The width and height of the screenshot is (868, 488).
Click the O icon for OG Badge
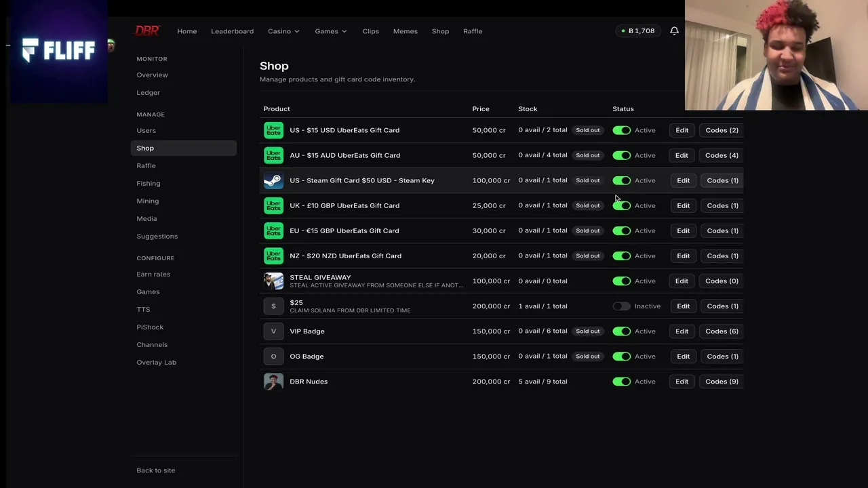point(273,356)
